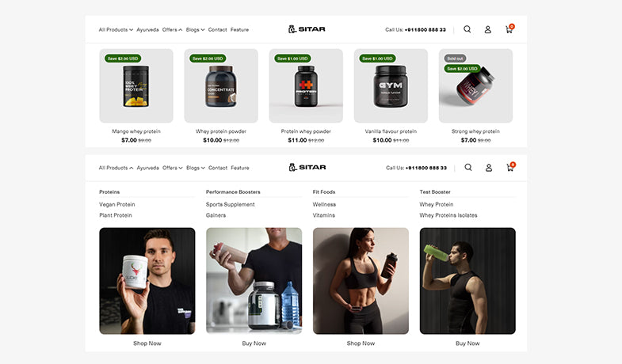Click Shop Now under man holding tub
The height and width of the screenshot is (364, 622).
click(x=147, y=343)
